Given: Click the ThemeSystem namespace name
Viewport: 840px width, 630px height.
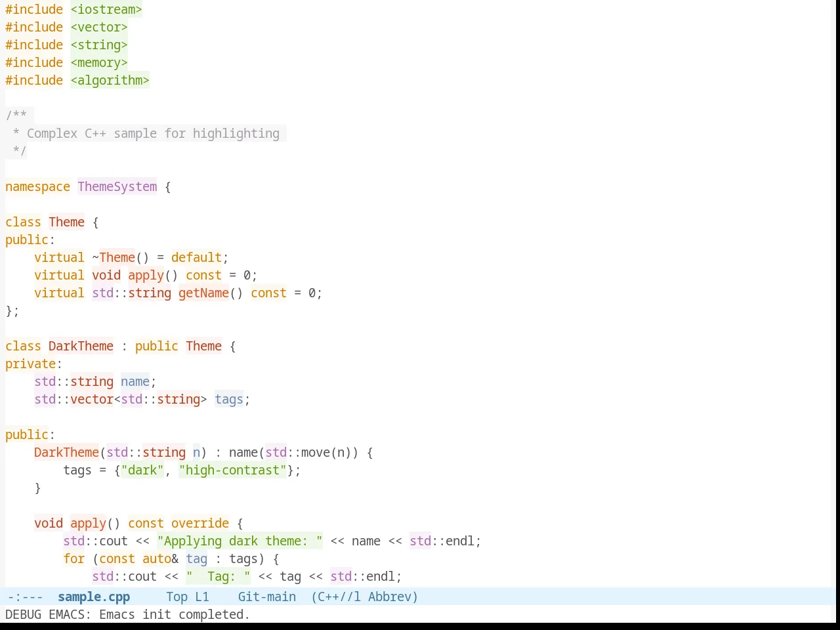Looking at the screenshot, I should (117, 186).
